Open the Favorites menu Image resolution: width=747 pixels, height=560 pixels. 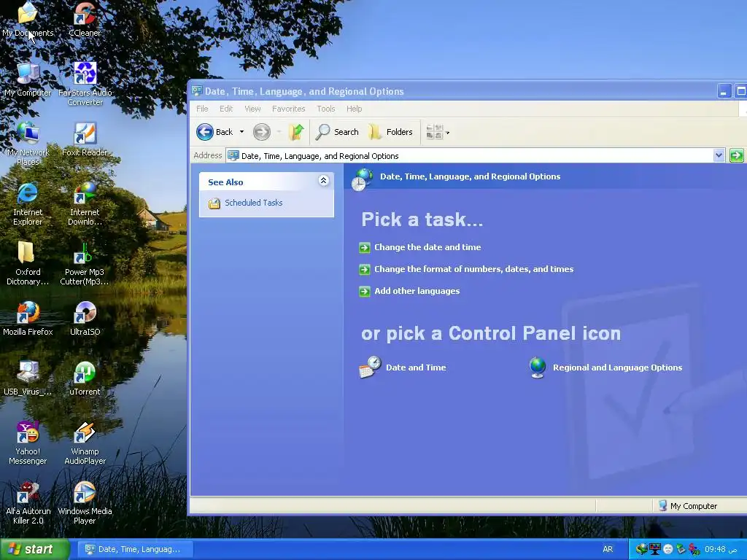[289, 109]
